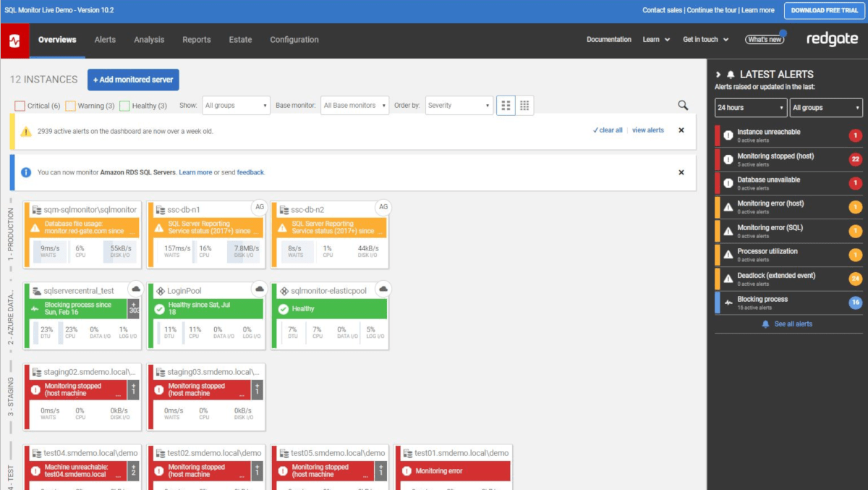Open the Reports tab

[x=197, y=40]
